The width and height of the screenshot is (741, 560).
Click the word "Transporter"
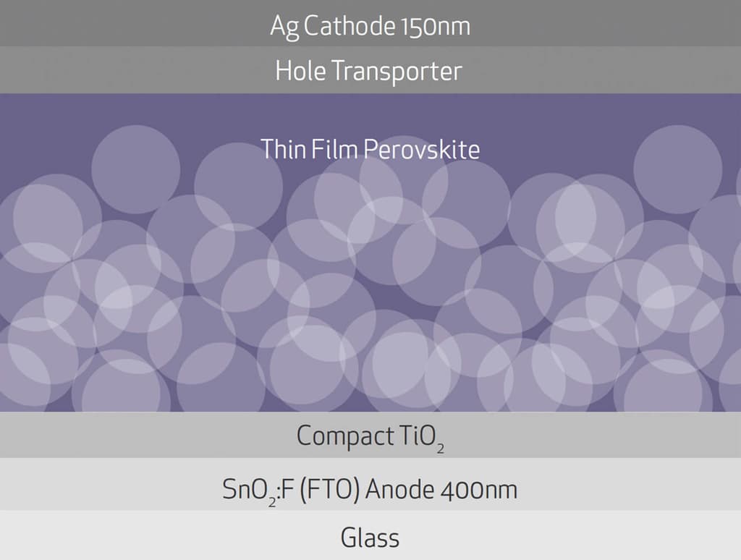[x=397, y=71]
